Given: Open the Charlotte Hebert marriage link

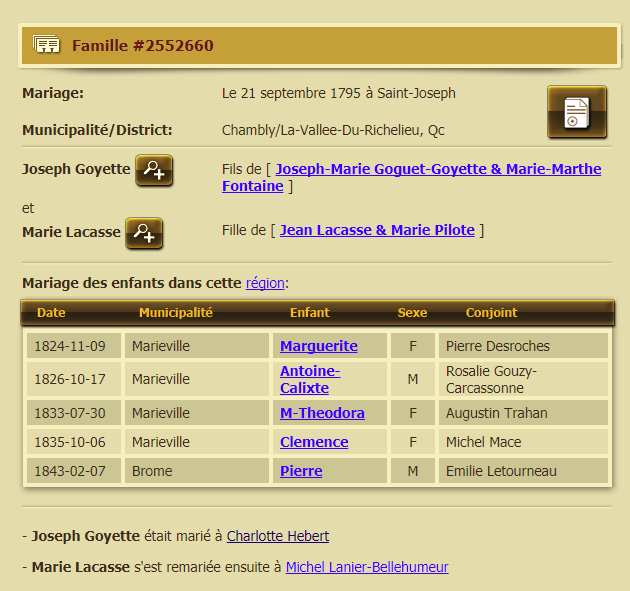Looking at the screenshot, I should click(278, 536).
